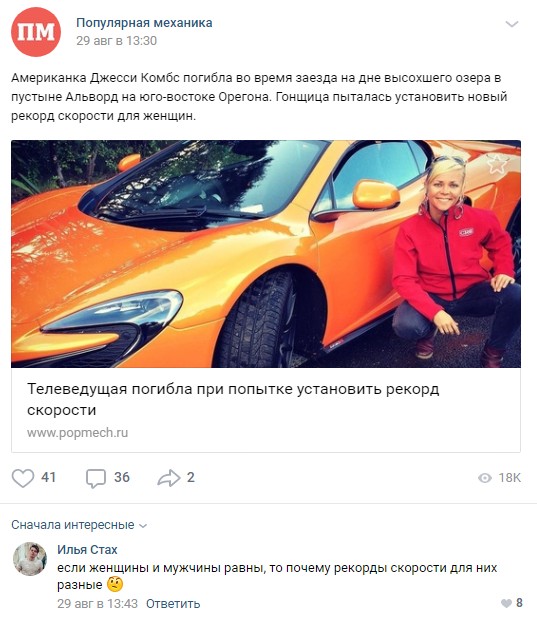This screenshot has height=618, width=537.
Task: Open the ПМ community avatar logo
Action: tap(36, 32)
